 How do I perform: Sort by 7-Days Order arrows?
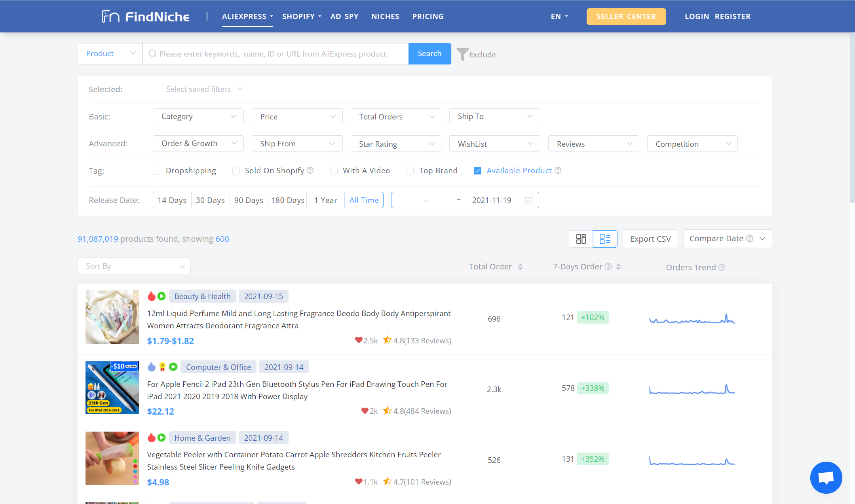coord(618,267)
